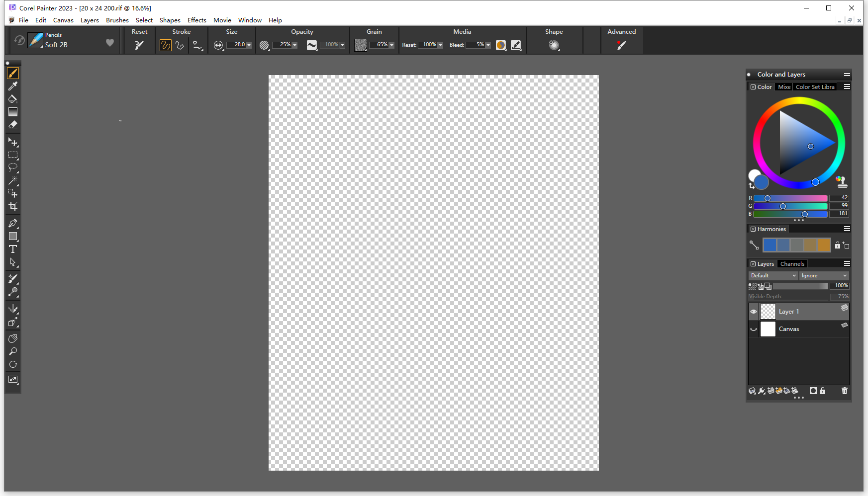Select the Brush tool
The width and height of the screenshot is (868, 496).
tap(13, 73)
